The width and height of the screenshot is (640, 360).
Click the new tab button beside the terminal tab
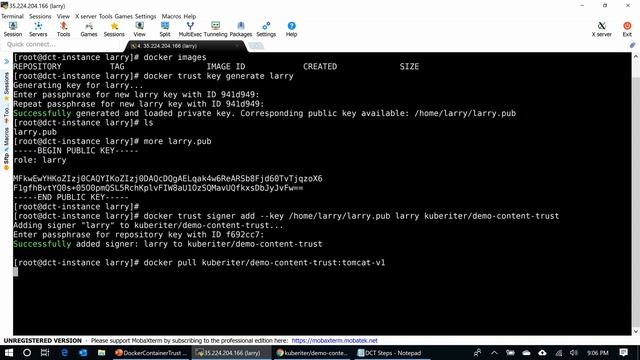point(256,46)
